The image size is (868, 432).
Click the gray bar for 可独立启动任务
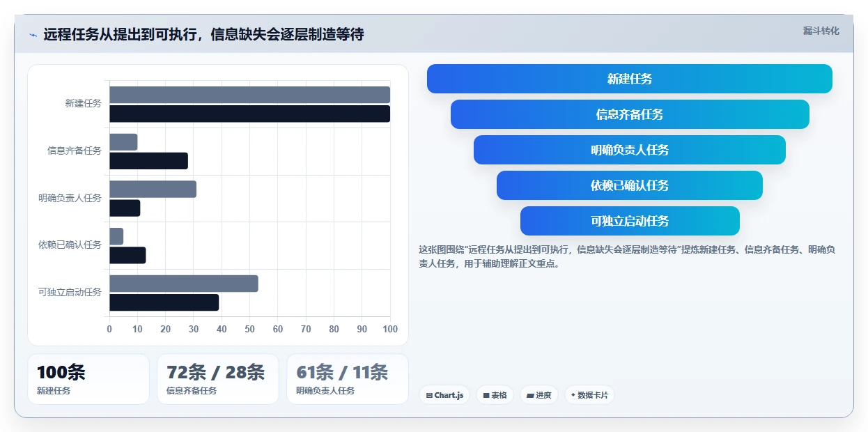[x=184, y=284]
